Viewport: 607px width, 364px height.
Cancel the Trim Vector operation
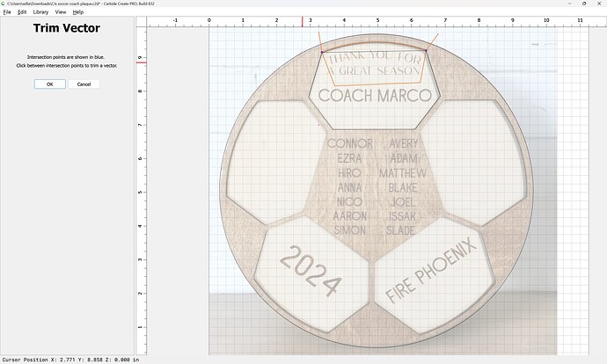coord(84,84)
